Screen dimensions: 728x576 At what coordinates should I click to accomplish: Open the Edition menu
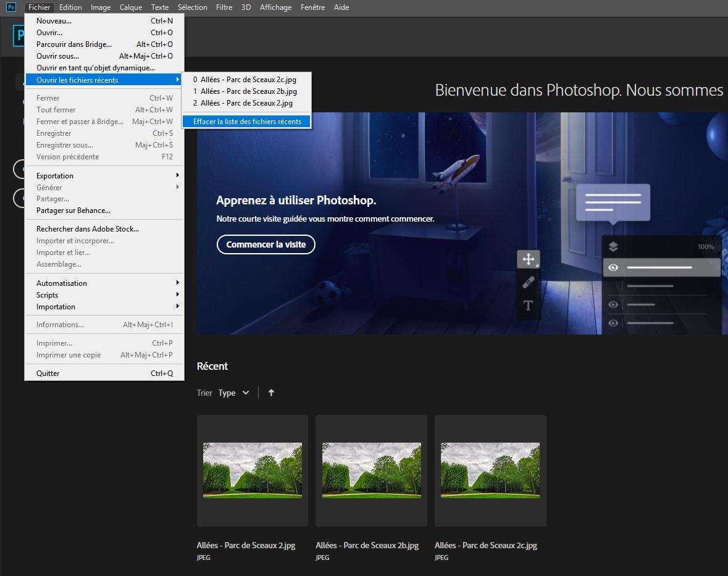coord(70,7)
